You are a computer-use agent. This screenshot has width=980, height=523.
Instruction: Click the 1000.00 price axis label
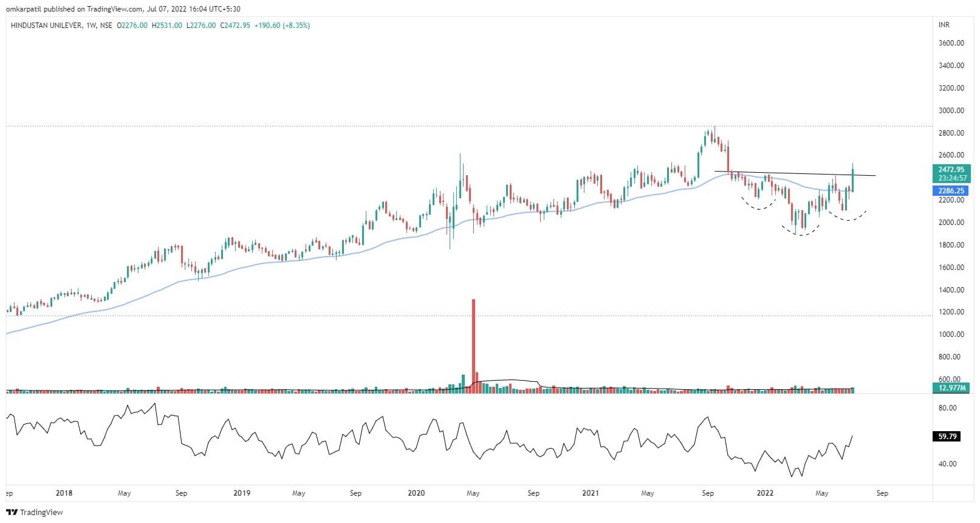(951, 334)
